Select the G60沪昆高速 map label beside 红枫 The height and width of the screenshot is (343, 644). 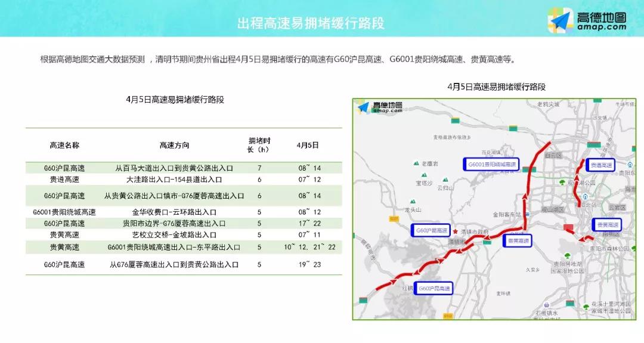(434, 288)
